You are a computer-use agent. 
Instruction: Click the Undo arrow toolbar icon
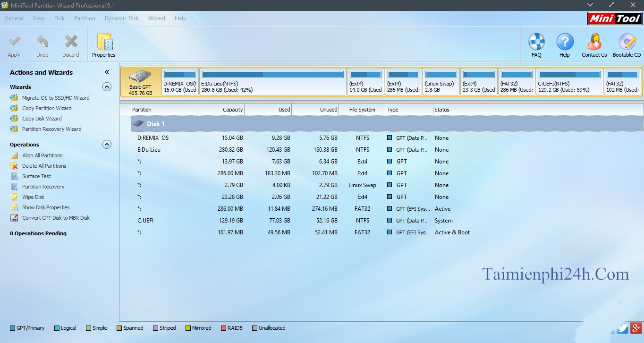click(42, 42)
